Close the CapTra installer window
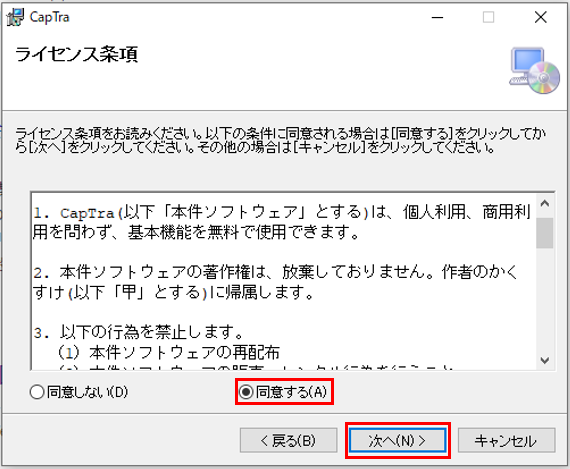This screenshot has height=469, width=570. coord(541,17)
